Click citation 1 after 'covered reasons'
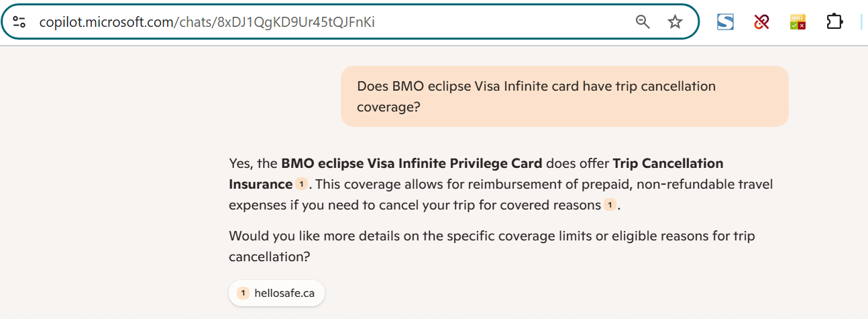Image resolution: width=868 pixels, height=319 pixels. pos(609,205)
